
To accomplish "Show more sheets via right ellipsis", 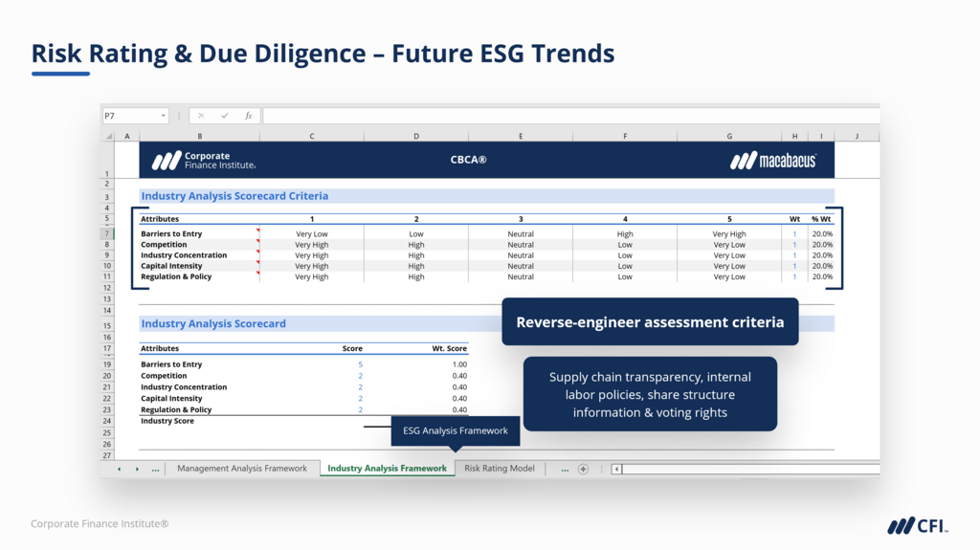I will pyautogui.click(x=565, y=469).
